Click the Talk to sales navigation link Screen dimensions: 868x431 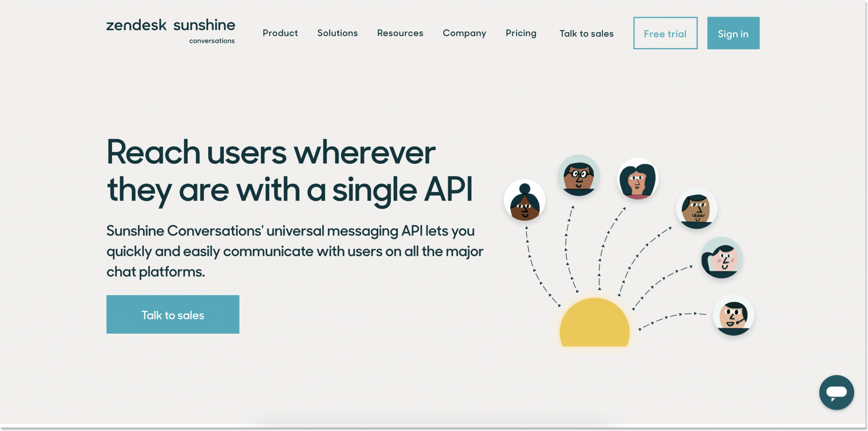(586, 33)
